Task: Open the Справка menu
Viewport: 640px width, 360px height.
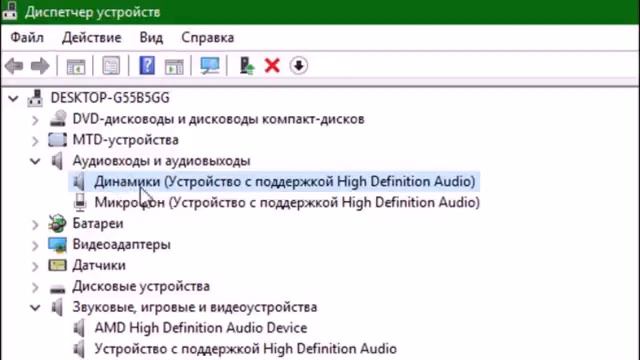Action: pyautogui.click(x=207, y=38)
